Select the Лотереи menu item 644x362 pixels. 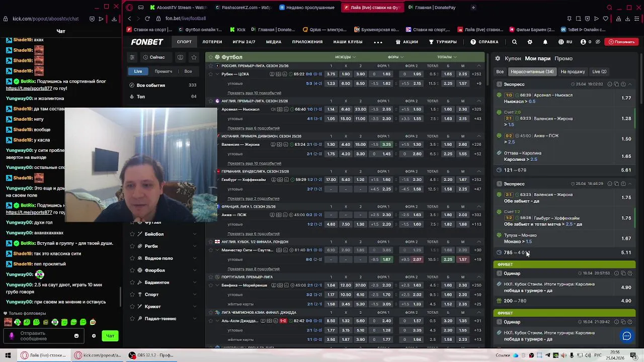212,42
